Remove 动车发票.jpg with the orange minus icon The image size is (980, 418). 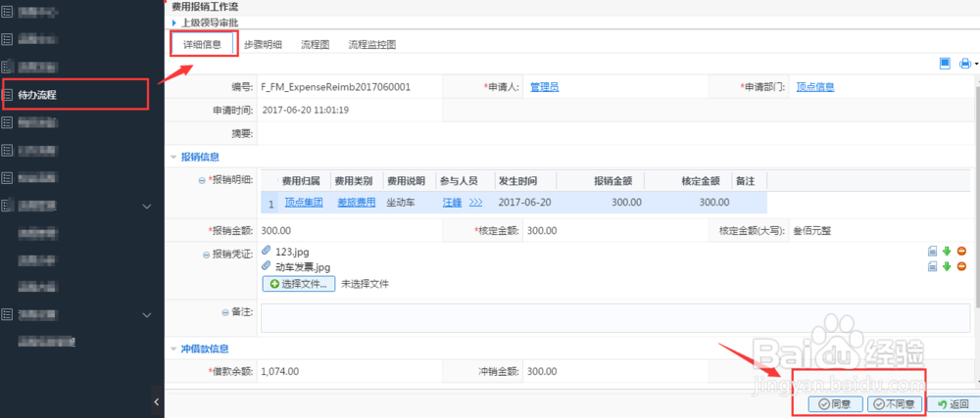point(962,266)
